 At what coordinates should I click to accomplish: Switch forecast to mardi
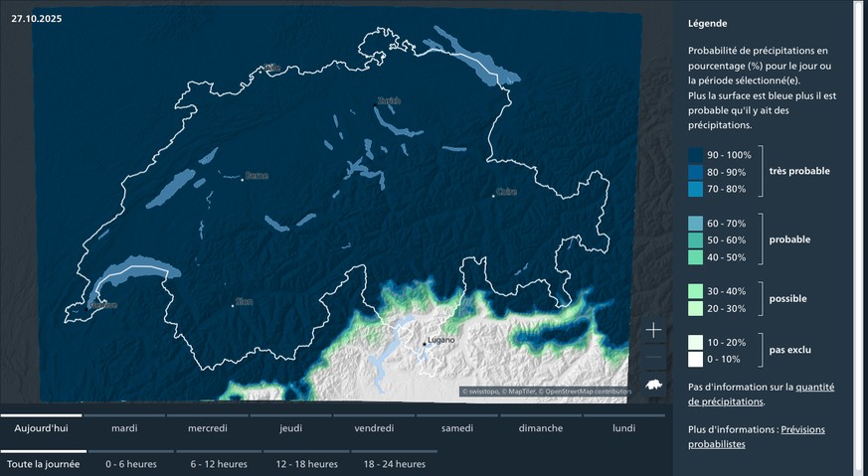click(124, 428)
